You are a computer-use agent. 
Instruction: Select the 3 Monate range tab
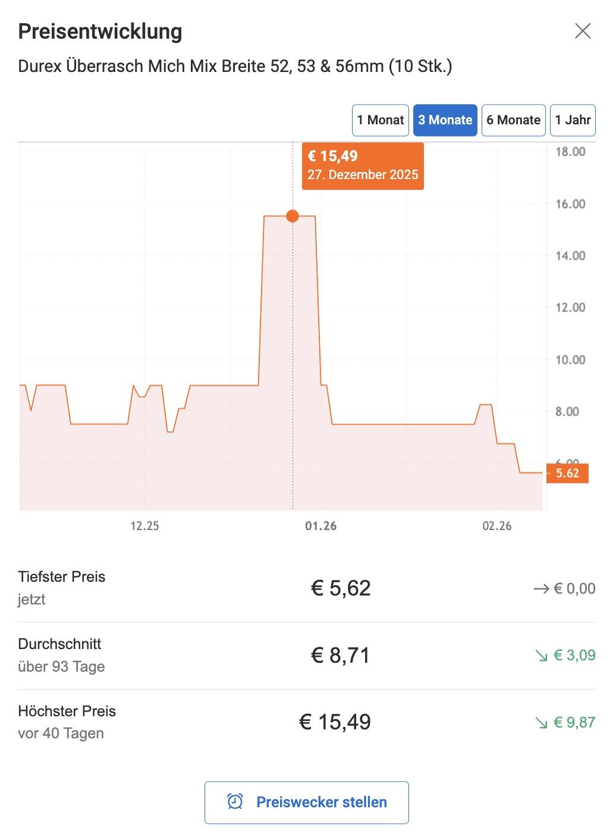[x=445, y=120]
